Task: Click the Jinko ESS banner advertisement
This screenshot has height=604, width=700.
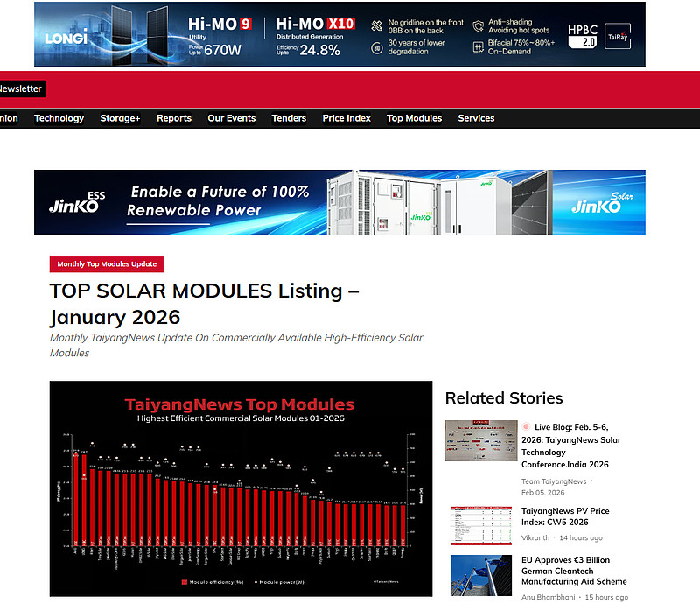Action: [x=339, y=202]
